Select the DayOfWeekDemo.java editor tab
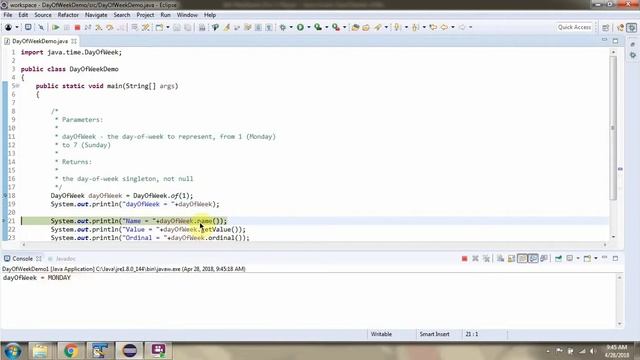Screen dimensions: 640x360 point(40,41)
